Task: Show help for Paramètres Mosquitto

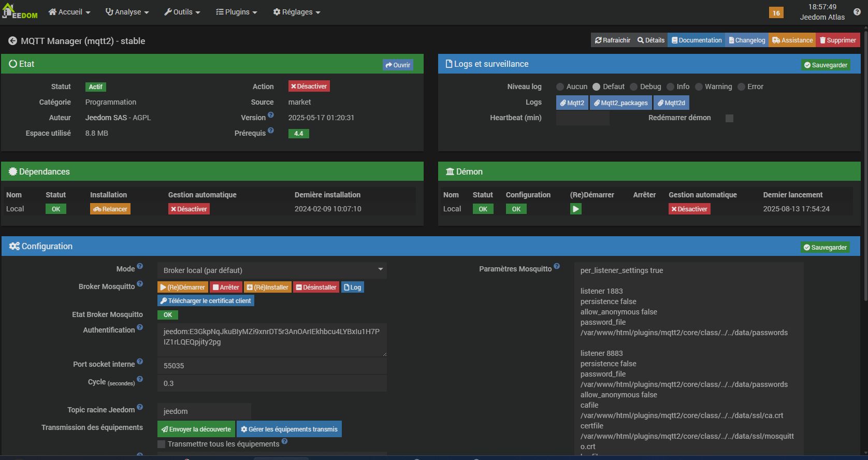Action: [557, 267]
